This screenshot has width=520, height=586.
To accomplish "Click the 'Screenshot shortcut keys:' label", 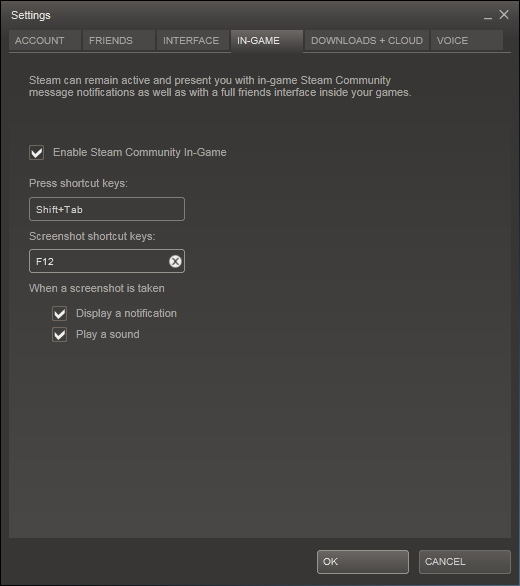I will [x=92, y=236].
